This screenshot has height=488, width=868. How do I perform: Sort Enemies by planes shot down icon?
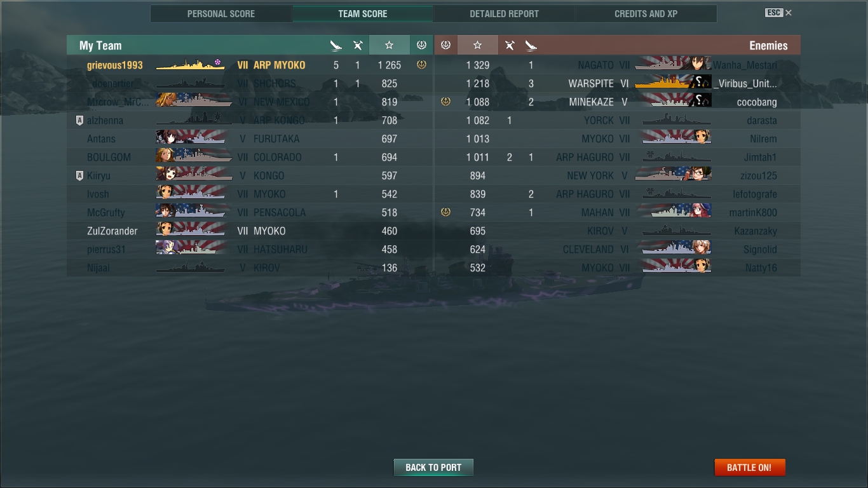pos(510,45)
